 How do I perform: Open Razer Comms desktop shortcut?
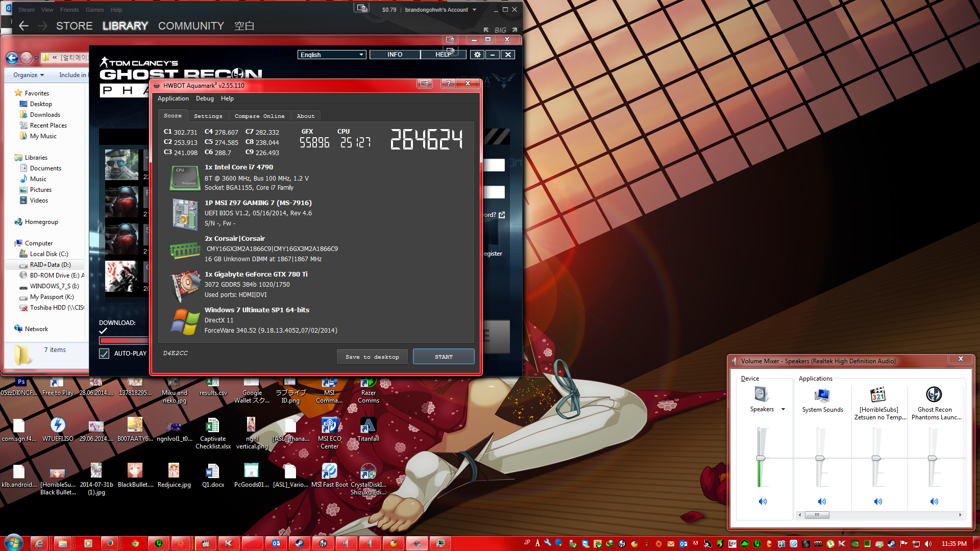[368, 390]
